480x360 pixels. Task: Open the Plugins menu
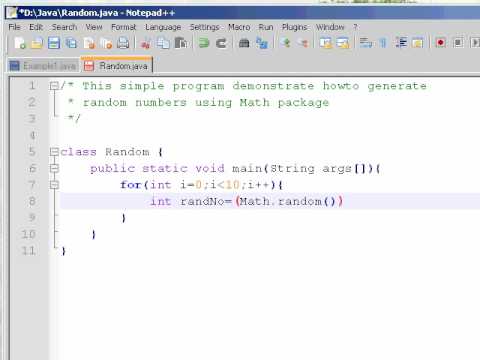(x=294, y=27)
